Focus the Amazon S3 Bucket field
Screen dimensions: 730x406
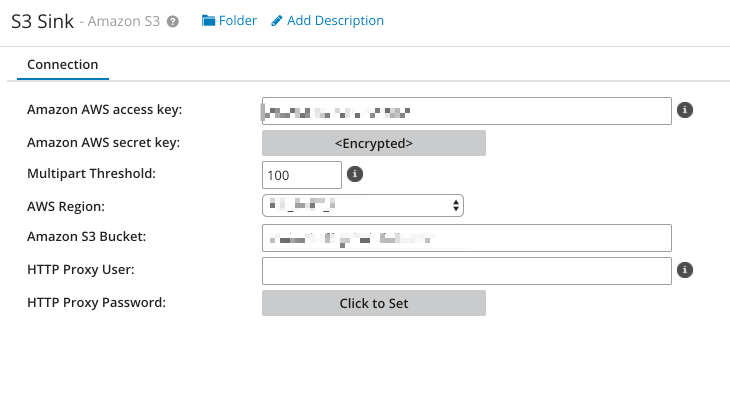coord(466,238)
